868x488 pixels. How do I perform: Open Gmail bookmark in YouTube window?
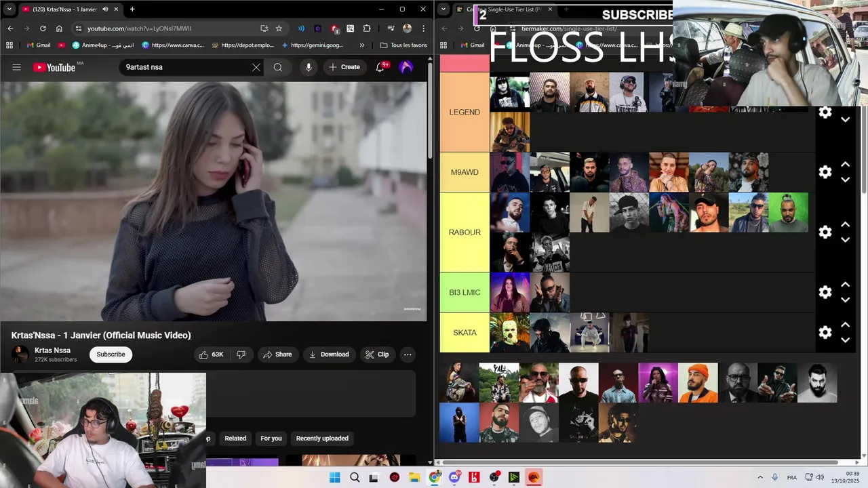click(x=39, y=45)
